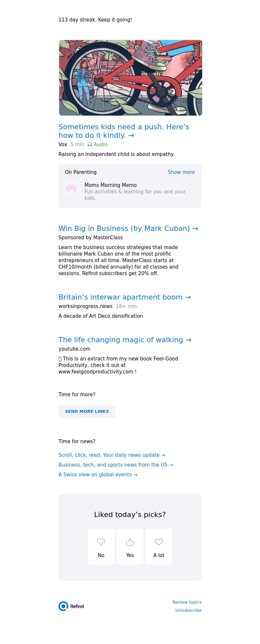Screen dimensions: 260x644
Task: Open The life changing magic of walking
Action: (125, 340)
